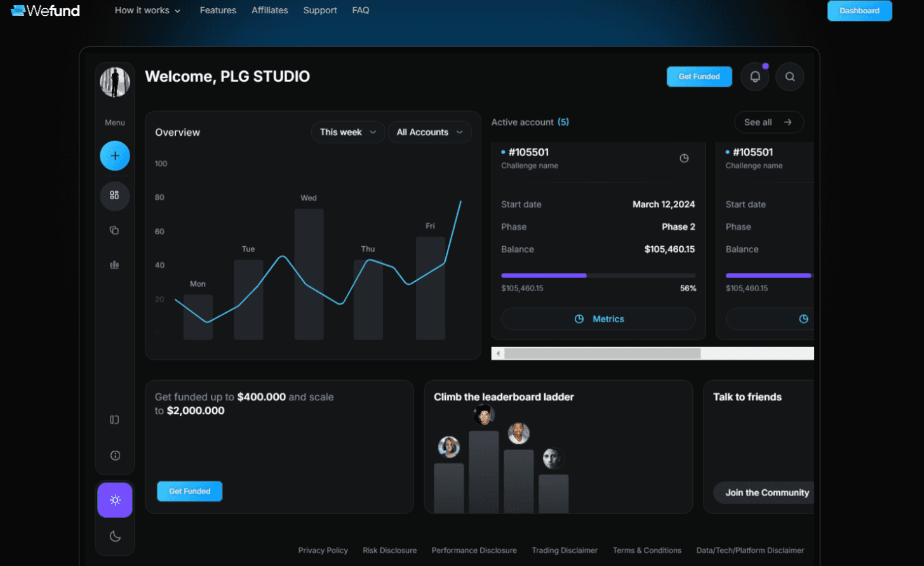Expand the How it works menu

147,10
